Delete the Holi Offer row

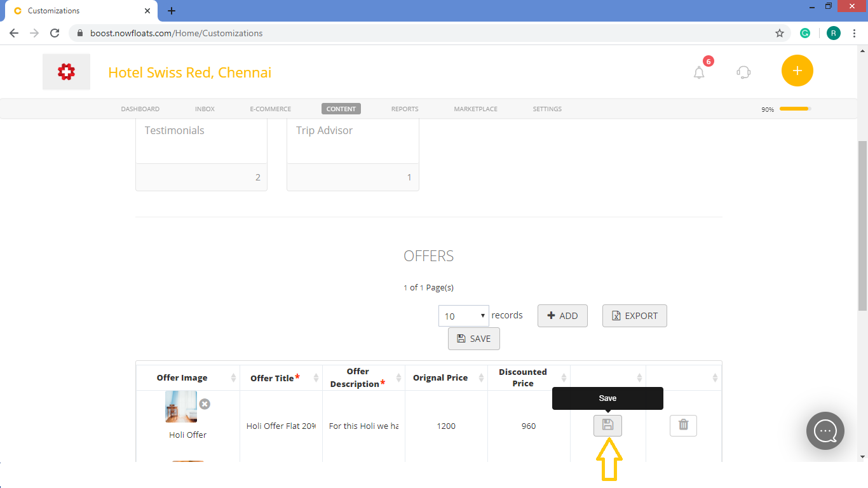click(x=683, y=425)
